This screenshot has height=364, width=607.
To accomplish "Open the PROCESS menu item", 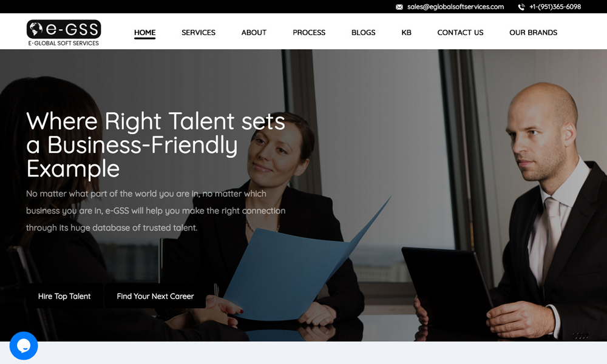I will [309, 33].
